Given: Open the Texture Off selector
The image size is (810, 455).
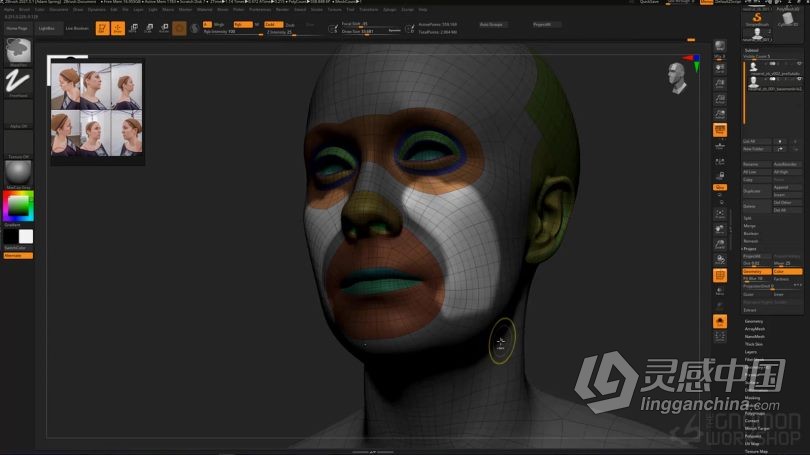Looking at the screenshot, I should (x=18, y=144).
